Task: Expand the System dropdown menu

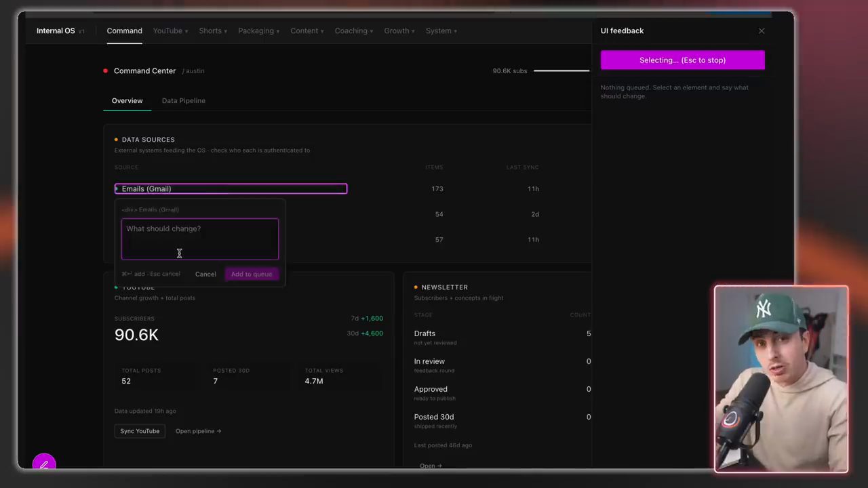Action: (x=441, y=31)
